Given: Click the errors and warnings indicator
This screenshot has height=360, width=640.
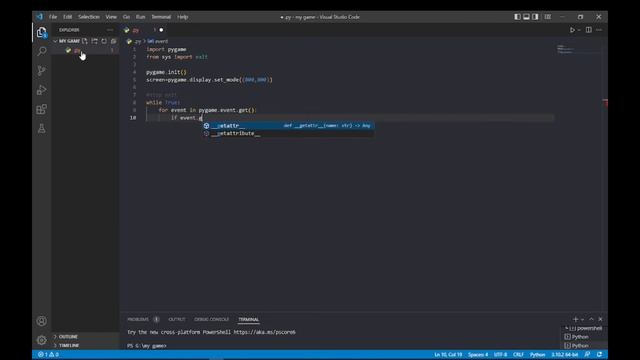Looking at the screenshot, I should 49,355.
